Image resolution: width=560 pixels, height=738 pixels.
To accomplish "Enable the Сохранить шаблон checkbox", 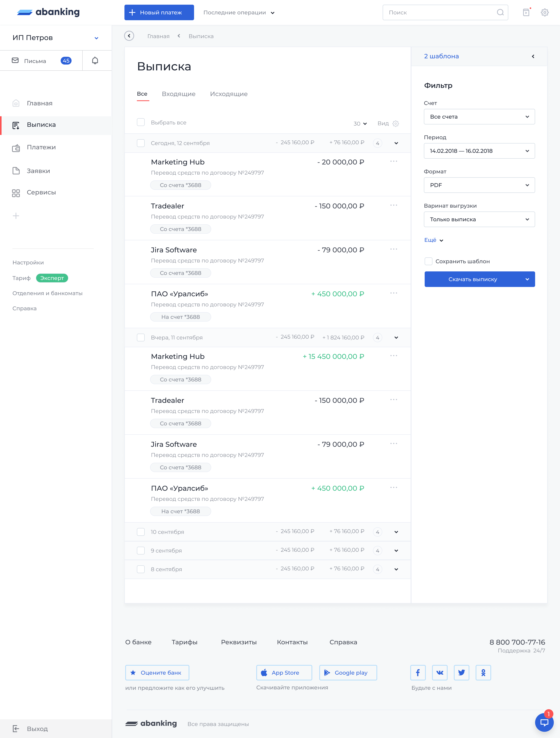I will click(x=429, y=261).
